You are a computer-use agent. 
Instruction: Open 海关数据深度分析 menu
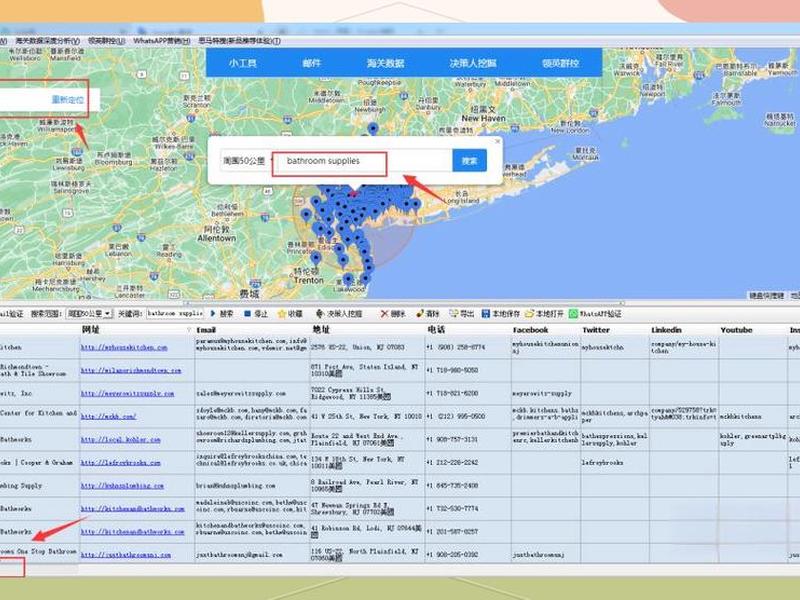(47, 41)
